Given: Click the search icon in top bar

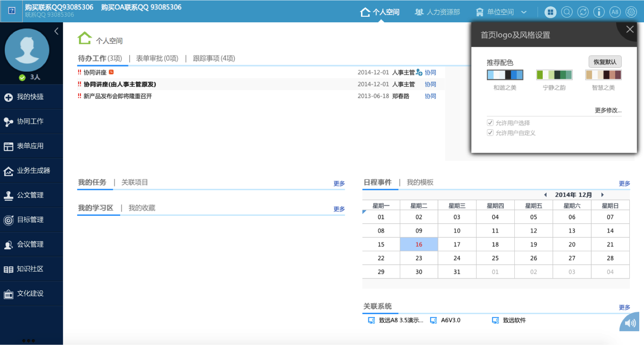Looking at the screenshot, I should (x=567, y=12).
